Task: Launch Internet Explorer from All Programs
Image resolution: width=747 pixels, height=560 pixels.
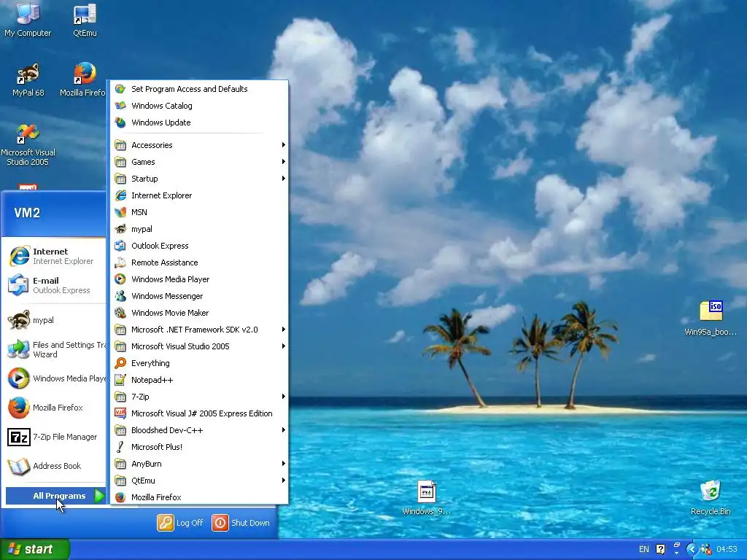Action: coord(199,195)
